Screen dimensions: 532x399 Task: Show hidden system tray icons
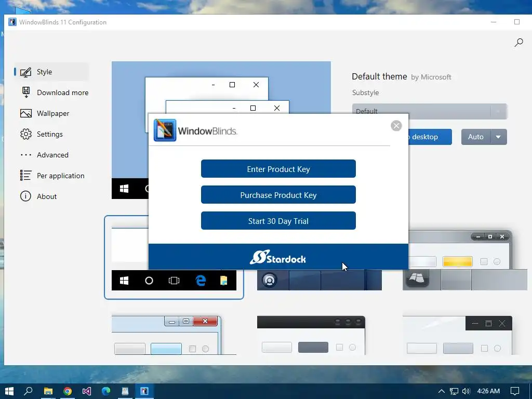point(442,391)
